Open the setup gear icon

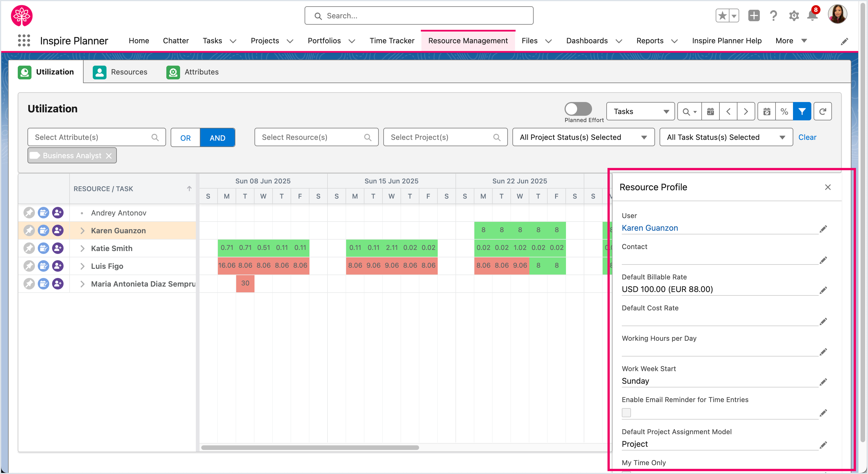click(794, 15)
